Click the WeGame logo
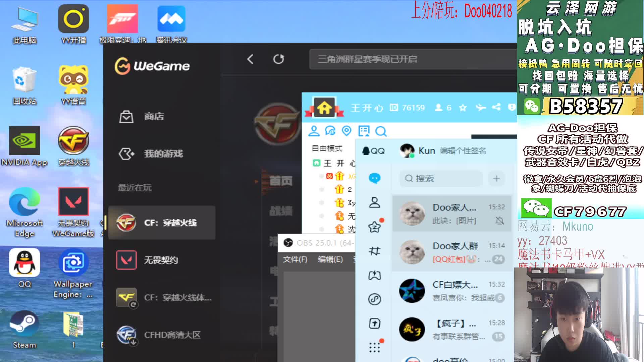The height and width of the screenshot is (362, 644). (x=152, y=66)
